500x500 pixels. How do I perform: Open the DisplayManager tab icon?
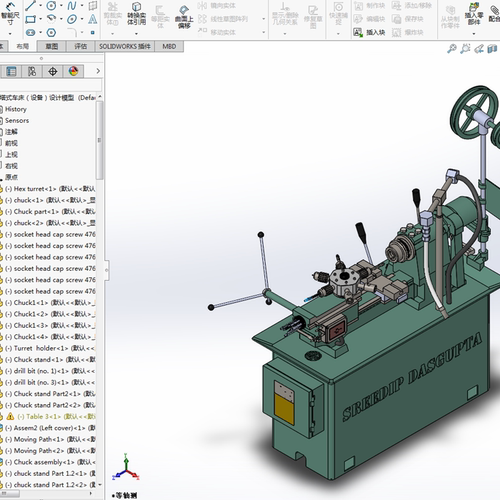73,71
